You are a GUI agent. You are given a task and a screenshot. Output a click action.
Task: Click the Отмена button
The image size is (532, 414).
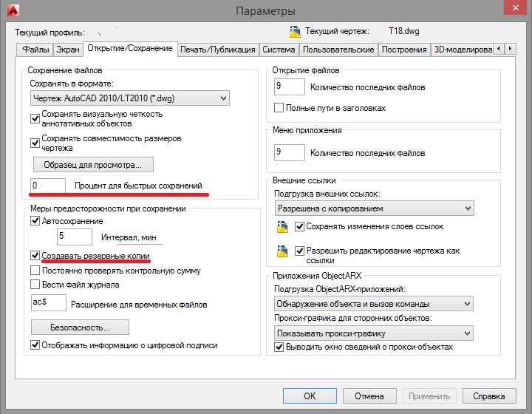pyautogui.click(x=369, y=396)
